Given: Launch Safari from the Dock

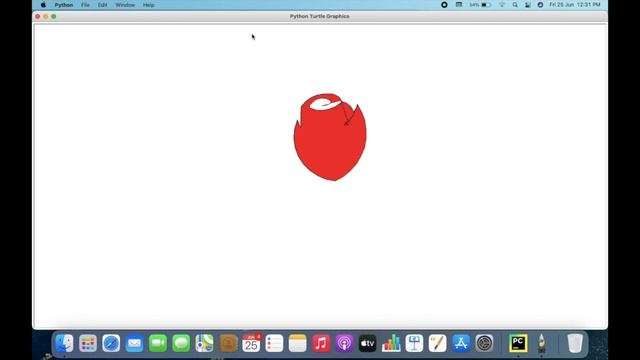Looking at the screenshot, I should pyautogui.click(x=111, y=343).
